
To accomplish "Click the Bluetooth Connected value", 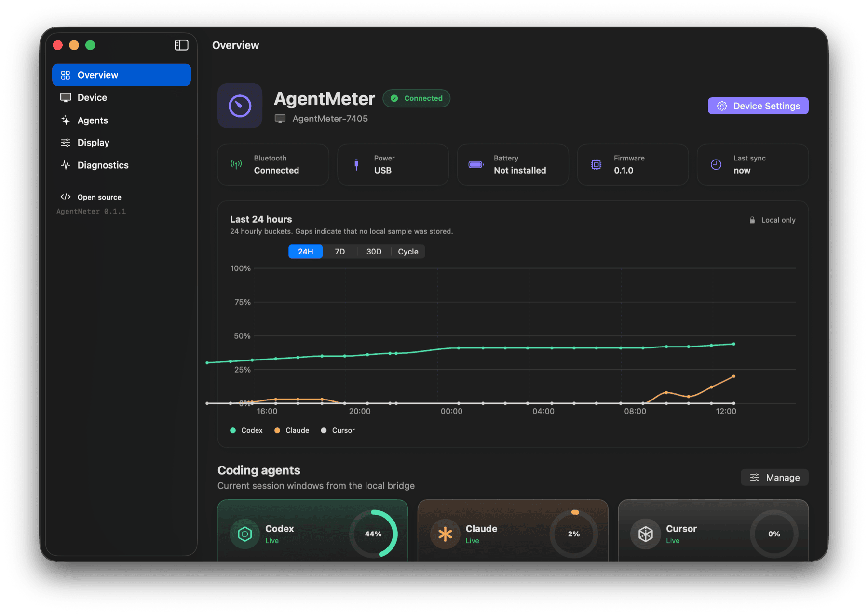I will 276,171.
